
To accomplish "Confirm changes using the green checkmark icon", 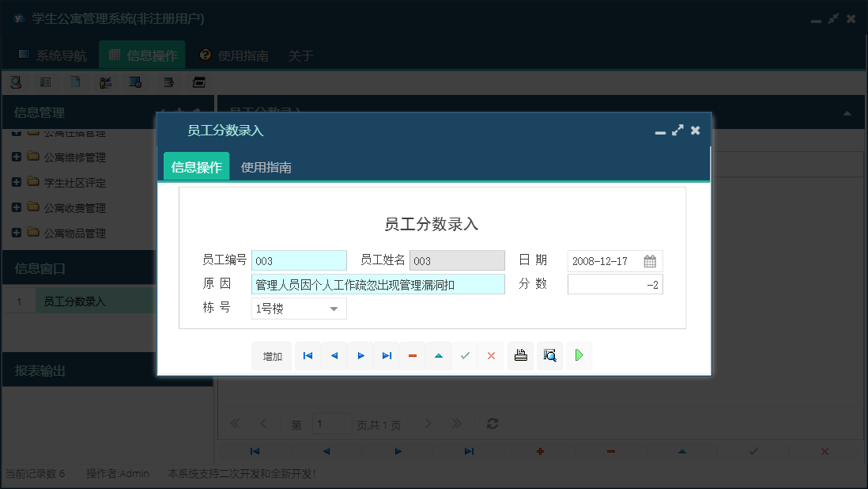I will click(465, 355).
